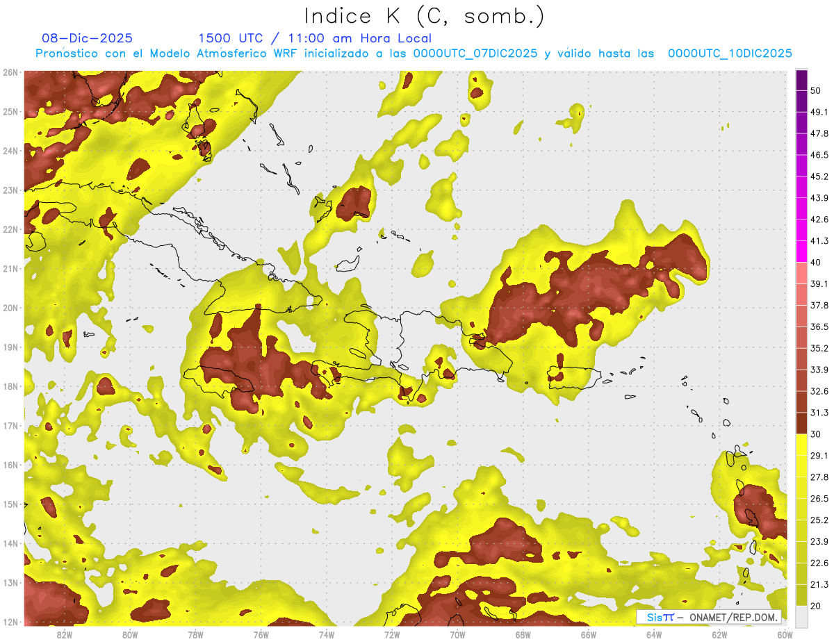
Task: Click the legend value '33.9'
Action: coord(819,370)
